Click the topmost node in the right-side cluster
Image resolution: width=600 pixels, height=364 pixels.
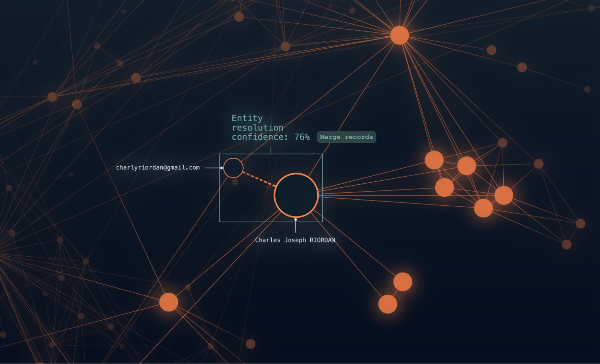(x=434, y=160)
